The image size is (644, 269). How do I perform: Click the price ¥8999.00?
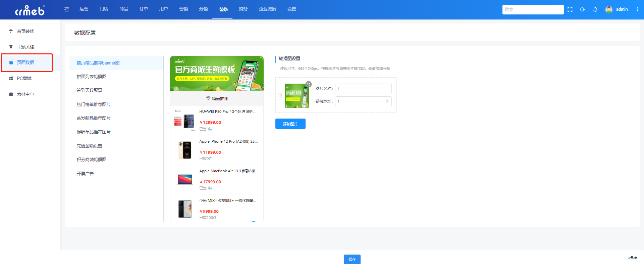click(209, 212)
